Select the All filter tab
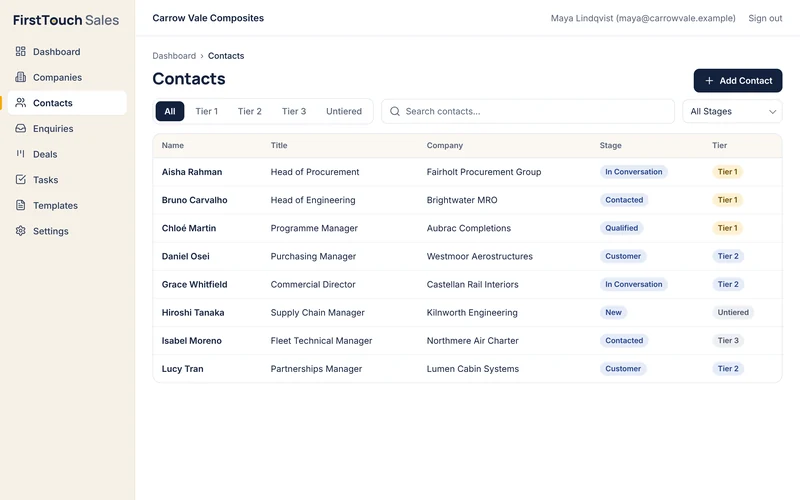Image resolution: width=800 pixels, height=500 pixels. coord(170,111)
